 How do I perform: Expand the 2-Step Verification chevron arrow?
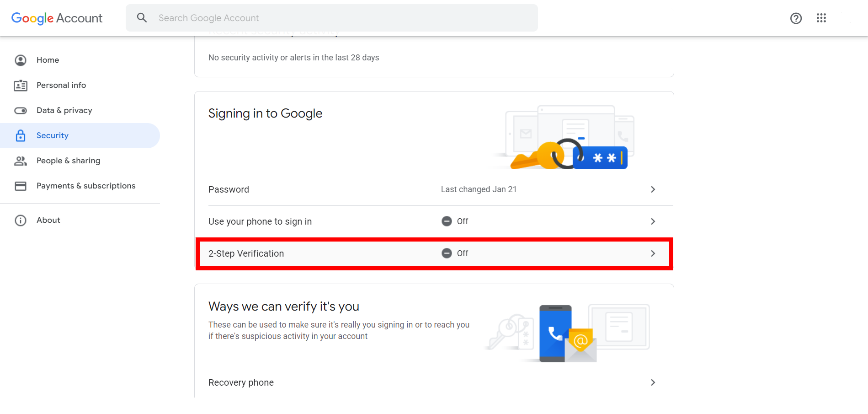[x=653, y=253]
